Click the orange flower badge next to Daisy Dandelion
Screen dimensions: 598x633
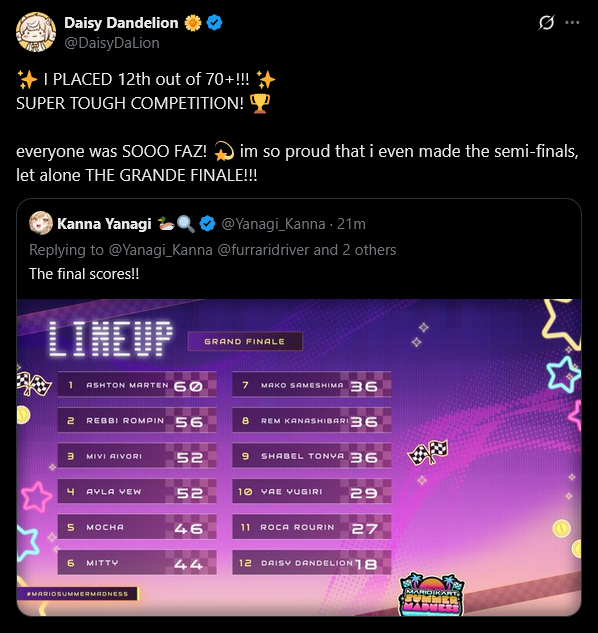[x=193, y=23]
